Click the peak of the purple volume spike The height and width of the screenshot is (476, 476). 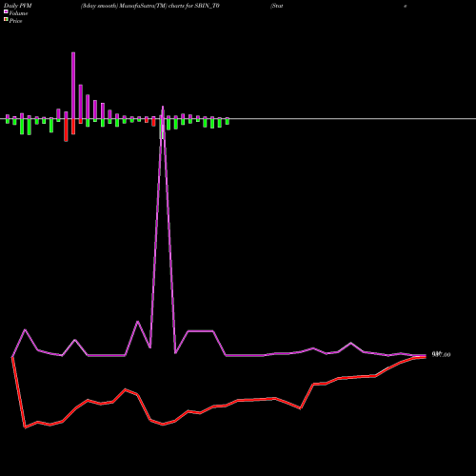[x=163, y=108]
